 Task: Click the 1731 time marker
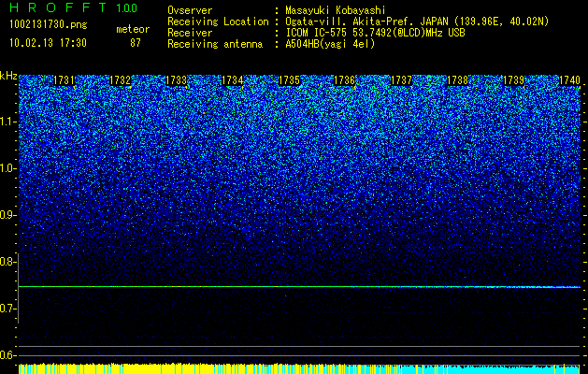65,80
